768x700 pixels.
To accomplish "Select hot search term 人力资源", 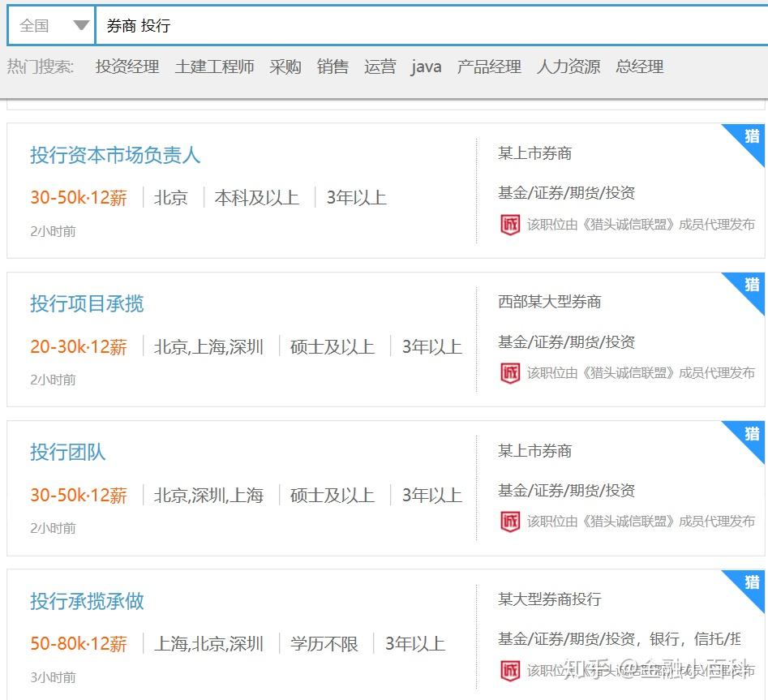I will 568,67.
